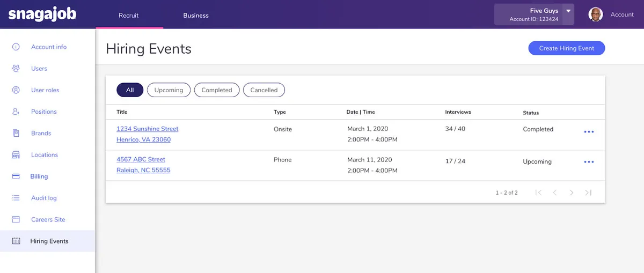The image size is (644, 273).
Task: Open the three-dot menu for 4567 ABC Street
Action: coord(589,162)
